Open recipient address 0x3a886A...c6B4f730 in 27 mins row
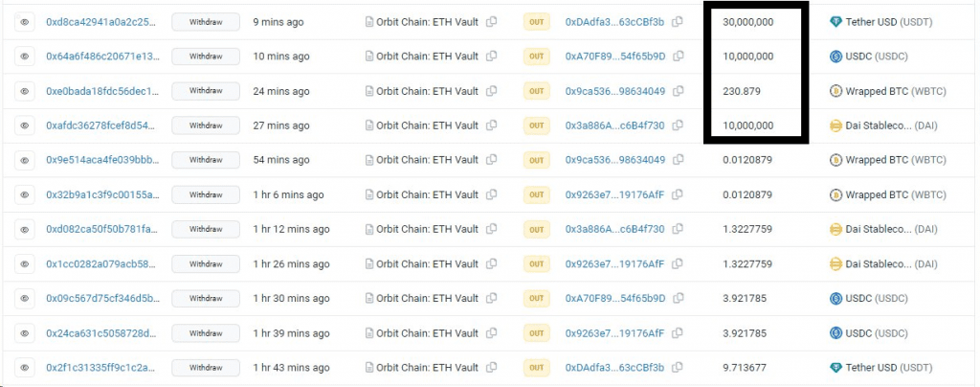The height and width of the screenshot is (387, 980). (614, 125)
